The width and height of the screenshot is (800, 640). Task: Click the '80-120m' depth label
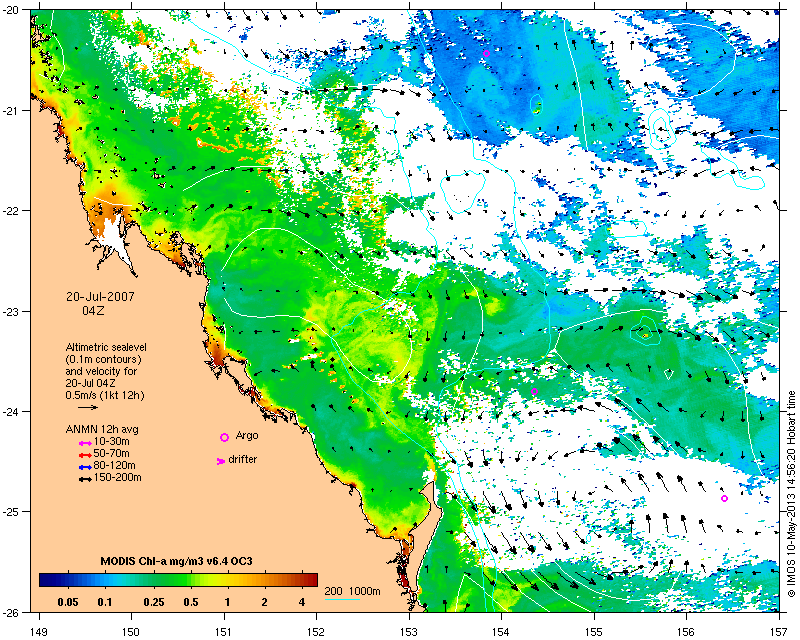pos(114,465)
